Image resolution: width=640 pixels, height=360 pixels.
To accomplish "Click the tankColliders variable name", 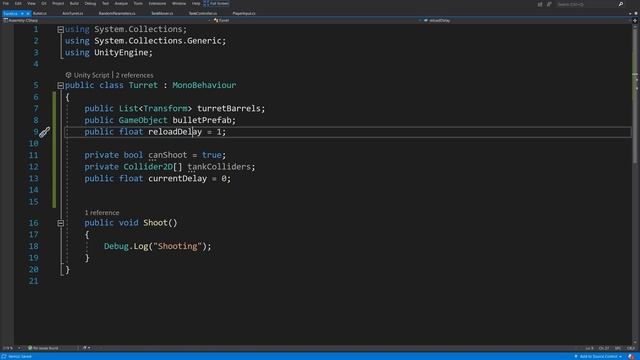I will [219, 167].
